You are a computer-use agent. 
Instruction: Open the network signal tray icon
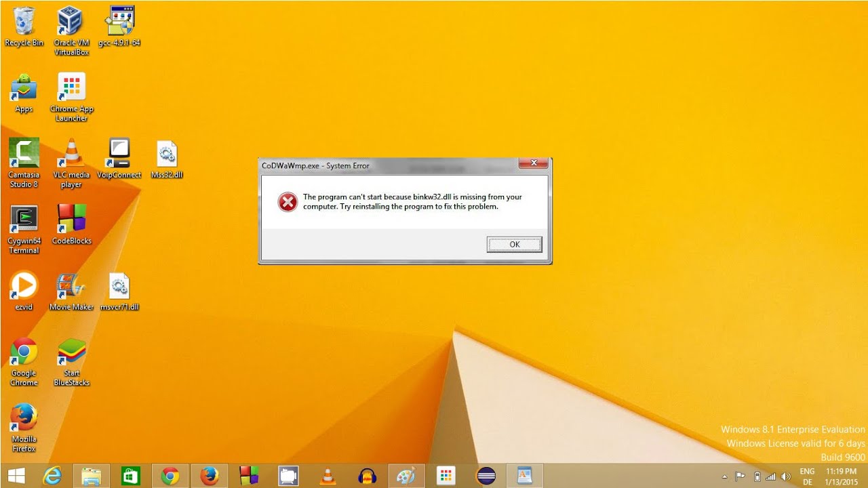coord(771,476)
